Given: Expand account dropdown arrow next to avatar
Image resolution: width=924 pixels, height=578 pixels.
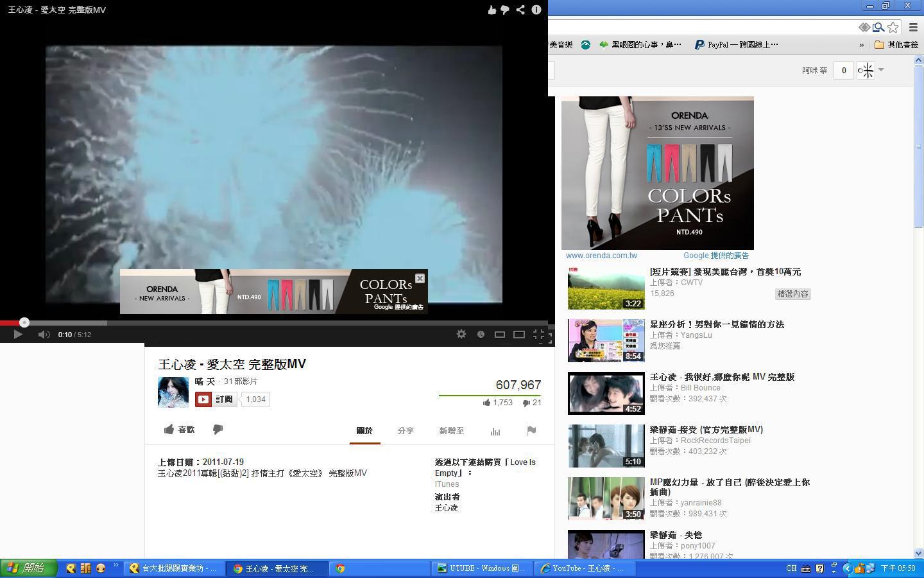Looking at the screenshot, I should 881,69.
